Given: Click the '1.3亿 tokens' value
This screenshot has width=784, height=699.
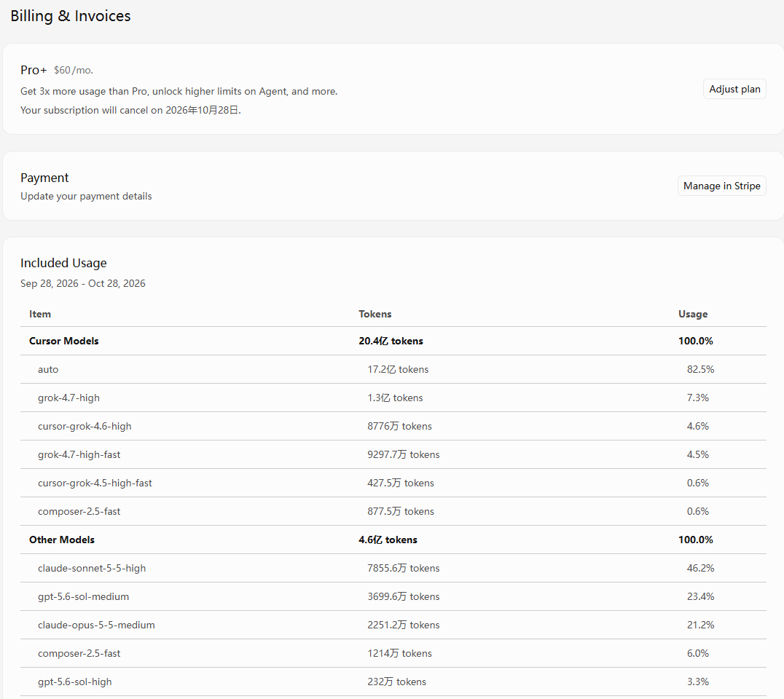Looking at the screenshot, I should (x=395, y=398).
